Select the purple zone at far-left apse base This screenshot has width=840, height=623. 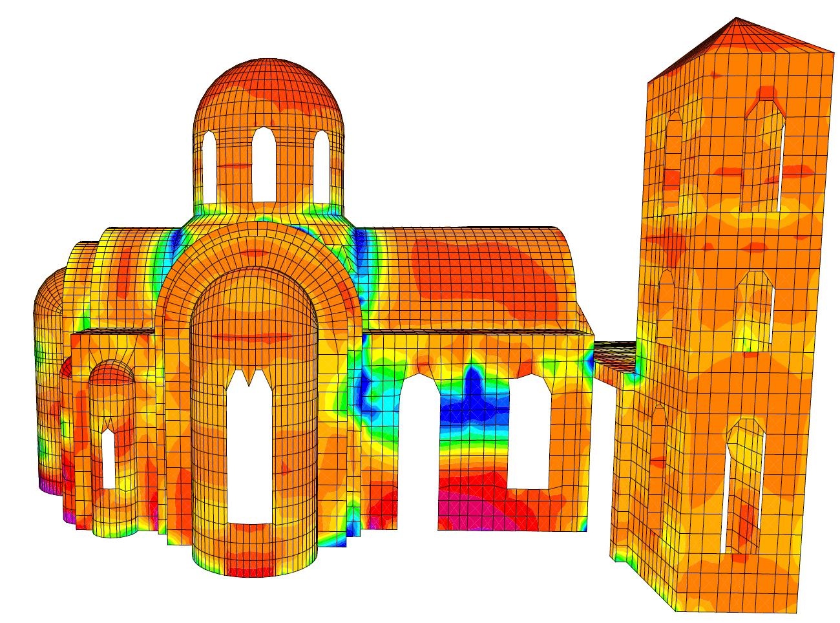pyautogui.click(x=47, y=483)
